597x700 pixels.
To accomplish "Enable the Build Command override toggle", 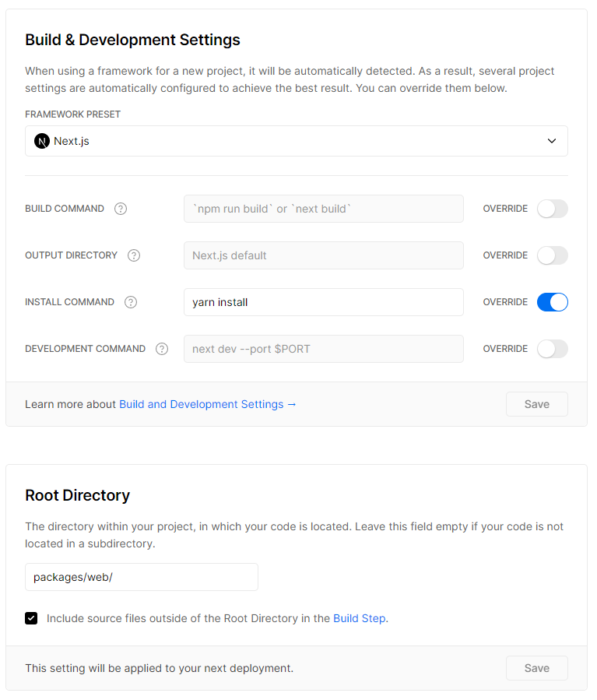I will 553,209.
